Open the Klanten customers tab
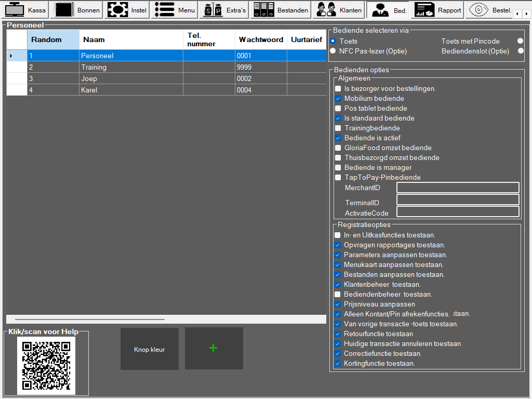532x399 pixels. (339, 10)
